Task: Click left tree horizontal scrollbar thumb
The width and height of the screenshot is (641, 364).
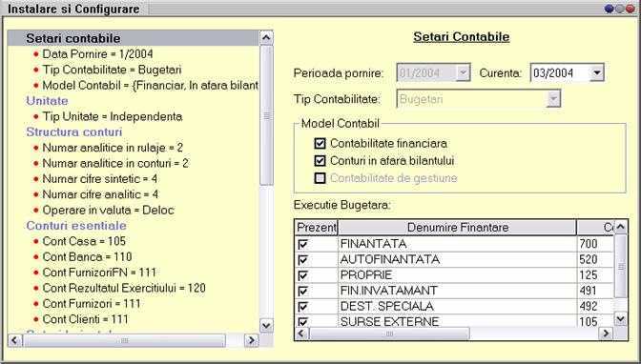Action: pos(124,340)
